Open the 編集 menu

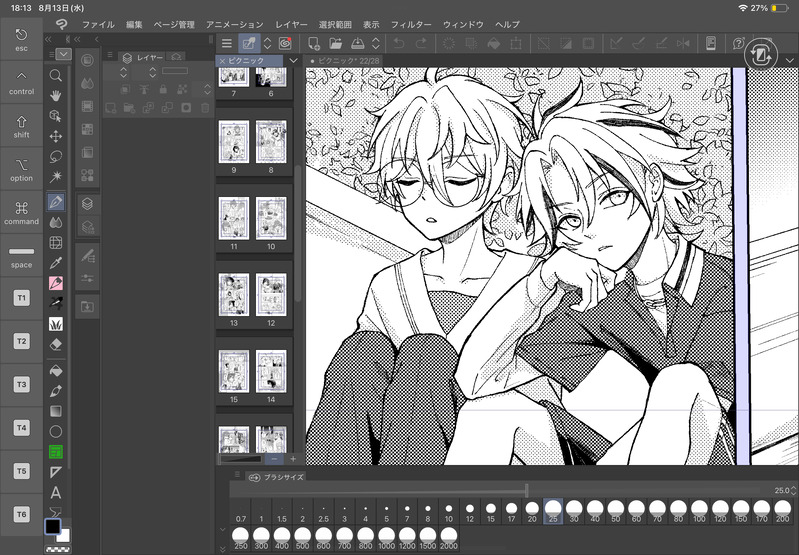pyautogui.click(x=134, y=24)
